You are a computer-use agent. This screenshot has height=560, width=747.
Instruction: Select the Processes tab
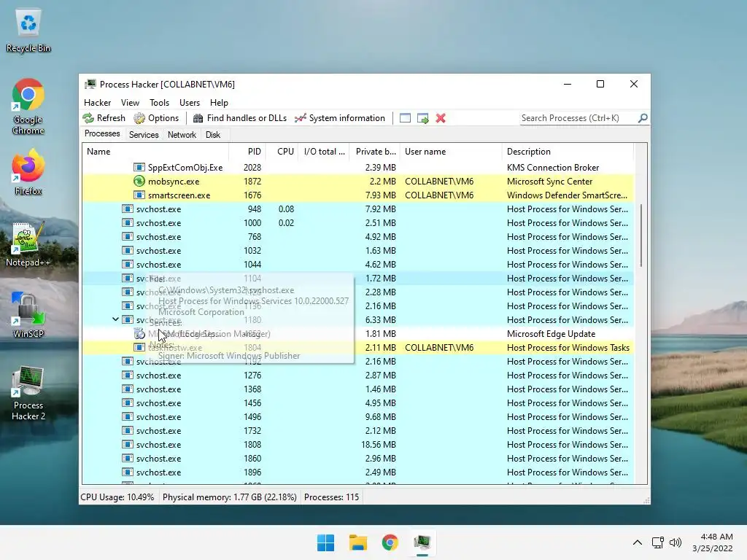102,134
